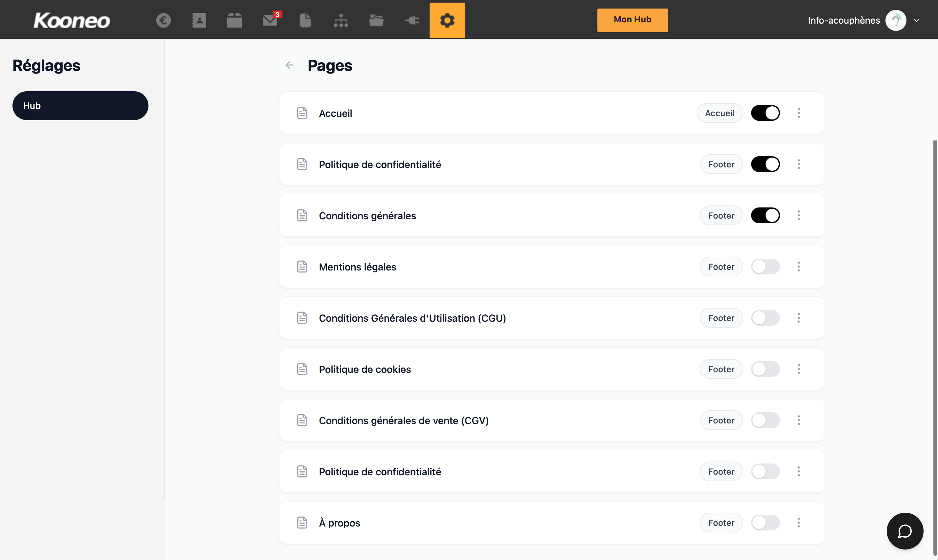Click the Mon Hub button
938x560 pixels.
tap(632, 20)
